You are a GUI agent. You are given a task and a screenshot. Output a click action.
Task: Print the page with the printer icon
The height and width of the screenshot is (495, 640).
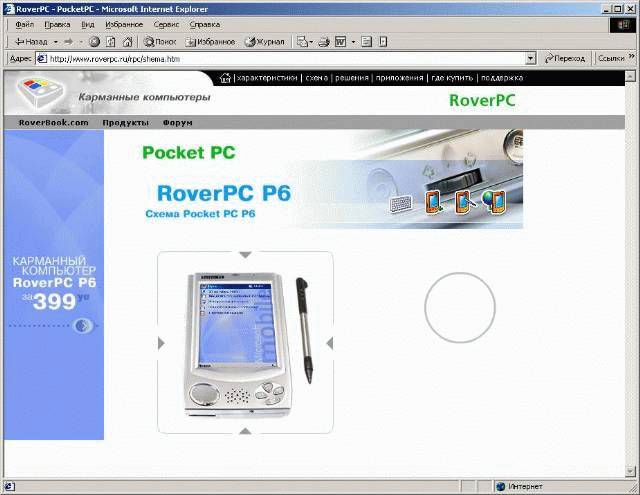[324, 42]
